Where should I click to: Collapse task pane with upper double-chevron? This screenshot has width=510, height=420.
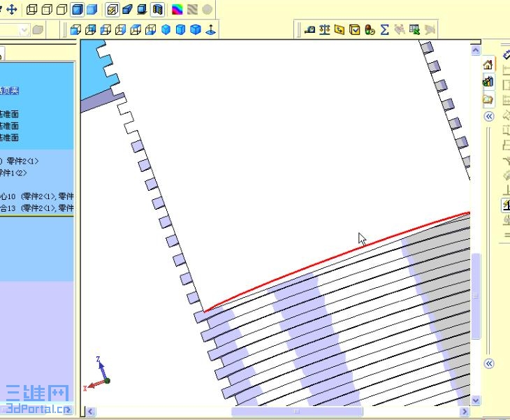pyautogui.click(x=489, y=117)
